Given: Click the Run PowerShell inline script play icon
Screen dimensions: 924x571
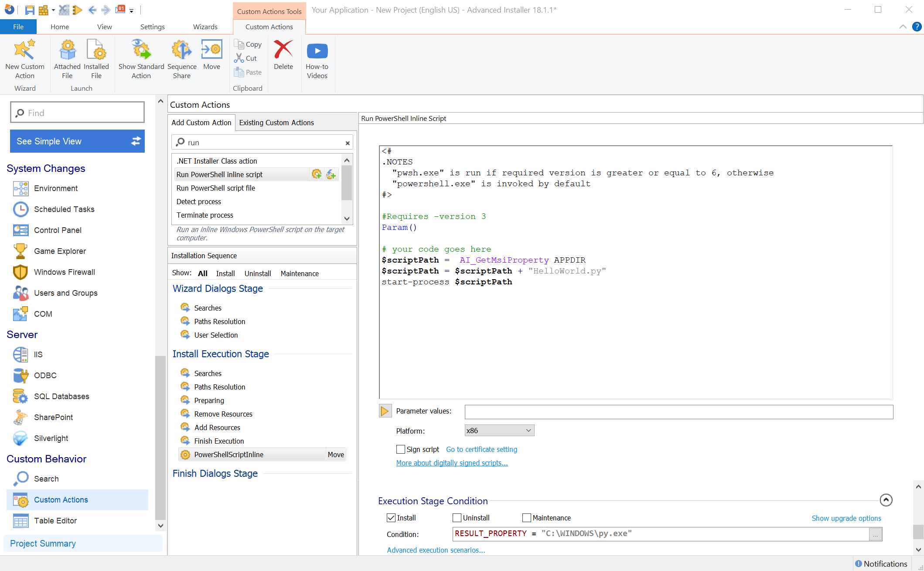Looking at the screenshot, I should [385, 410].
